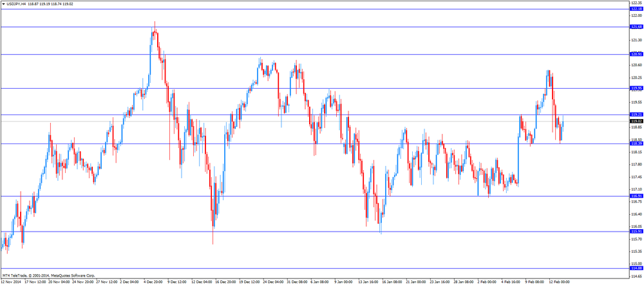The width and height of the screenshot is (644, 285).
Task: Select the 119.95 horizontal line price label
Action: pyautogui.click(x=636, y=88)
